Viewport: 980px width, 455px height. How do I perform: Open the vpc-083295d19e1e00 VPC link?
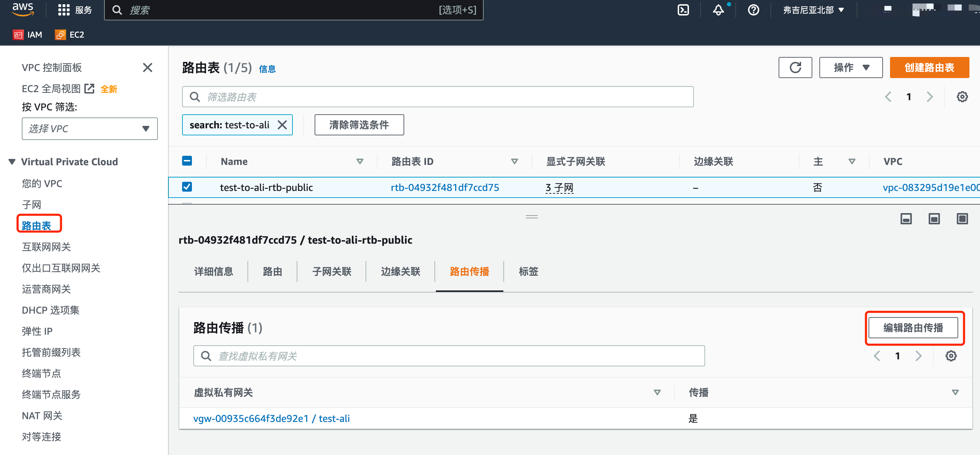coord(931,187)
